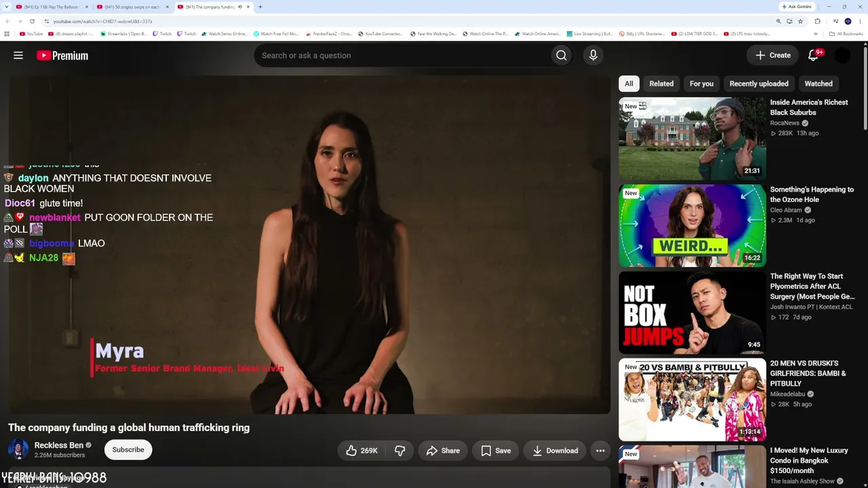Subscribe to Reckless Ben
This screenshot has width=868, height=488.
128,450
